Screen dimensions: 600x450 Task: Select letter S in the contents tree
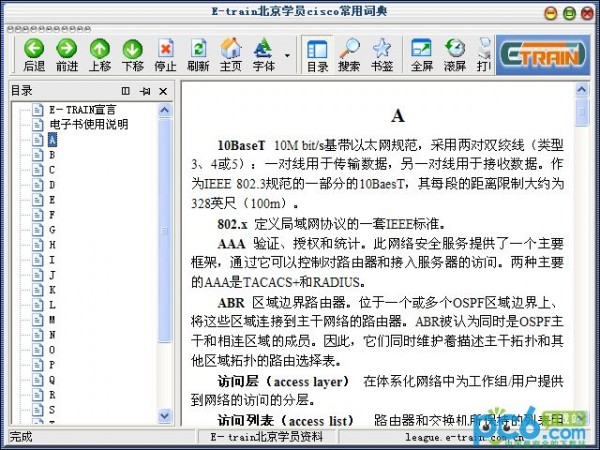[52, 409]
